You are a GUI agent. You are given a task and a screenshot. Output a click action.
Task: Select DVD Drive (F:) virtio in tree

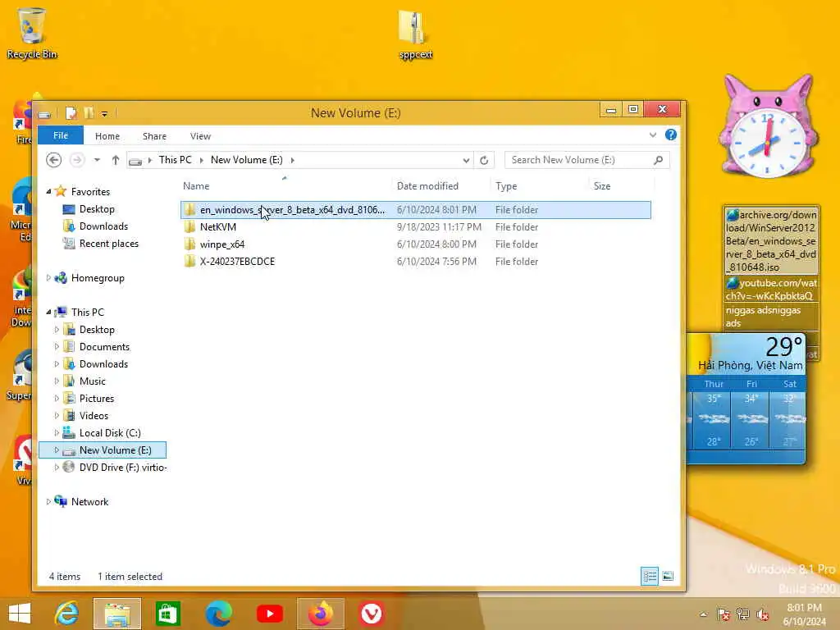(123, 467)
